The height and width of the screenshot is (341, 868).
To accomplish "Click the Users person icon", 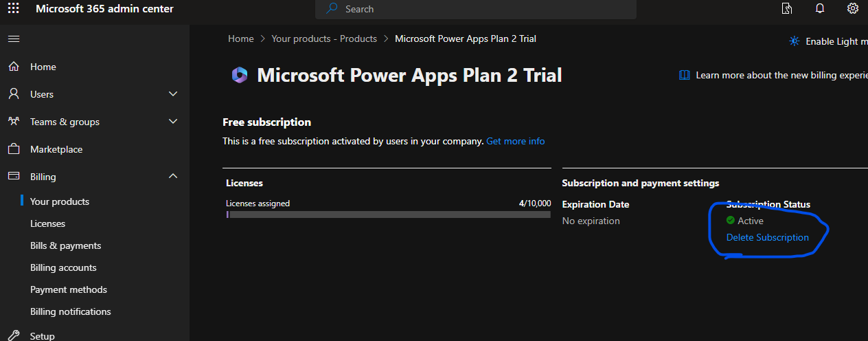I will (14, 94).
